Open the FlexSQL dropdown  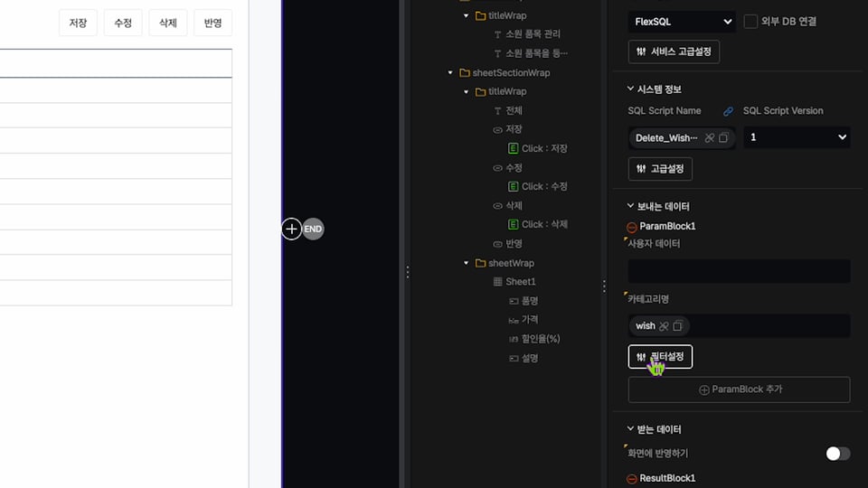(682, 22)
